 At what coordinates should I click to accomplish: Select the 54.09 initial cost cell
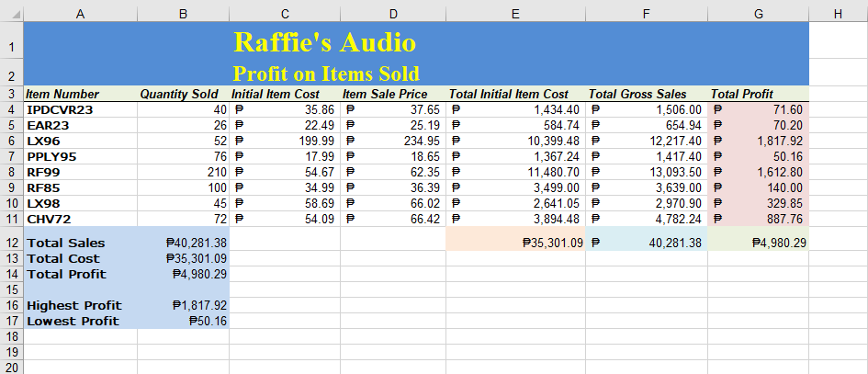[285, 219]
